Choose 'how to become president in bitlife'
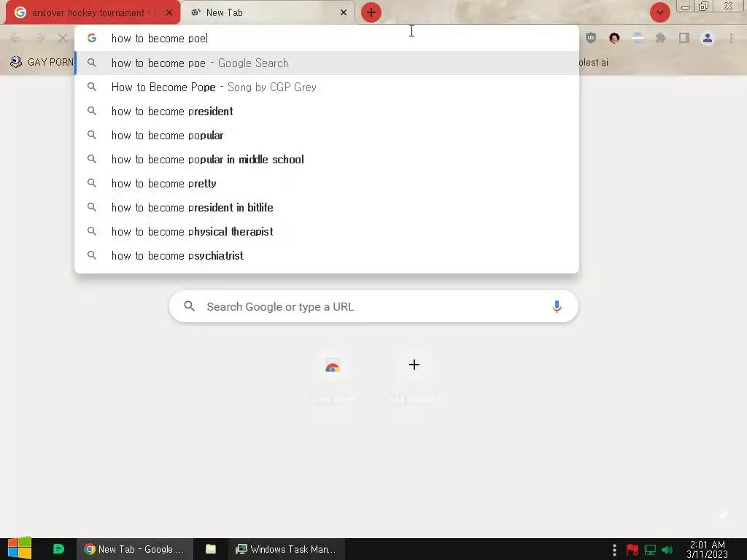 pyautogui.click(x=327, y=207)
